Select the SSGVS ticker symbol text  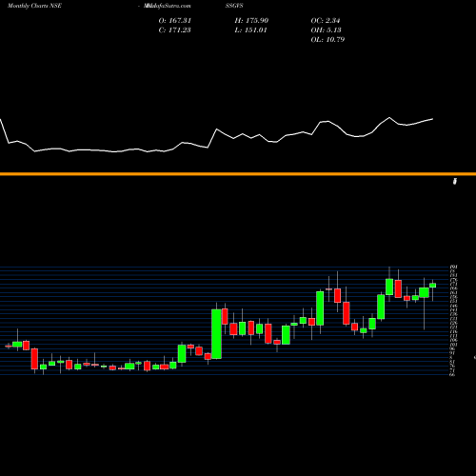(x=234, y=6)
